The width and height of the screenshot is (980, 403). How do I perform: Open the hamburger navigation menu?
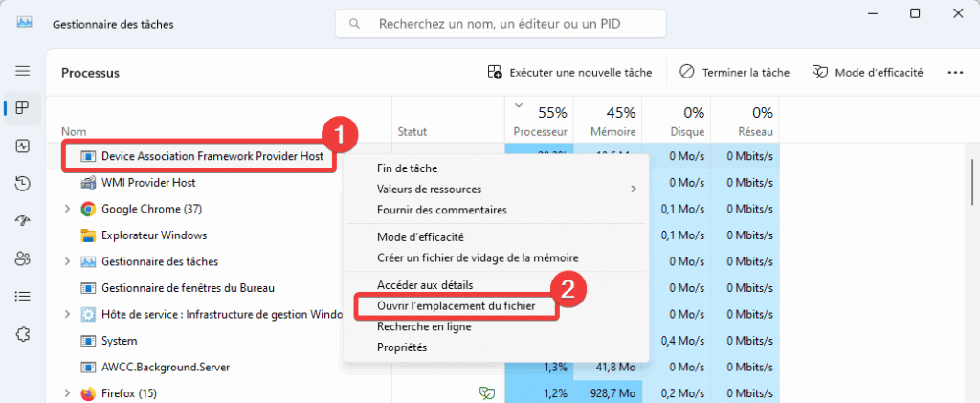coord(23,71)
